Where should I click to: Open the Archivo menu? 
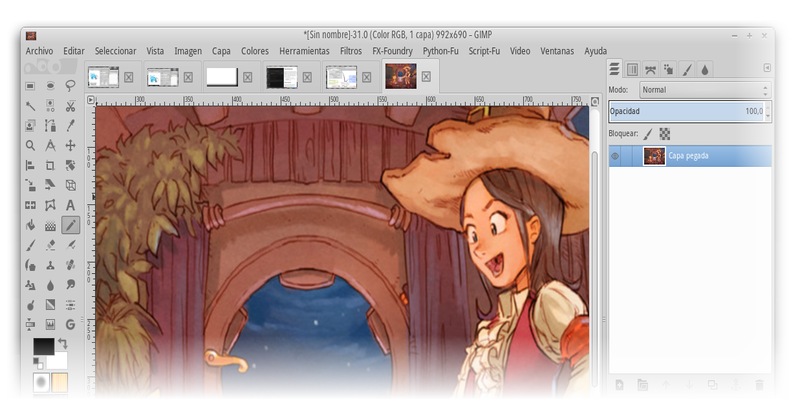pos(39,51)
